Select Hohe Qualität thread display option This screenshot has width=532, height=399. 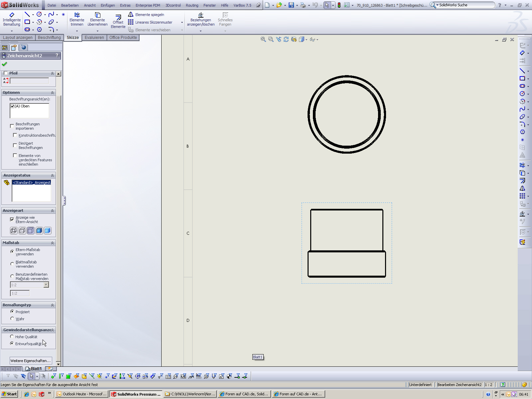(12, 337)
